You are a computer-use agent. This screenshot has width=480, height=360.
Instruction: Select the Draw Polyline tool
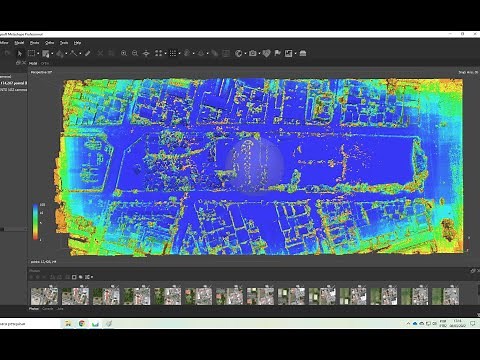point(74,53)
